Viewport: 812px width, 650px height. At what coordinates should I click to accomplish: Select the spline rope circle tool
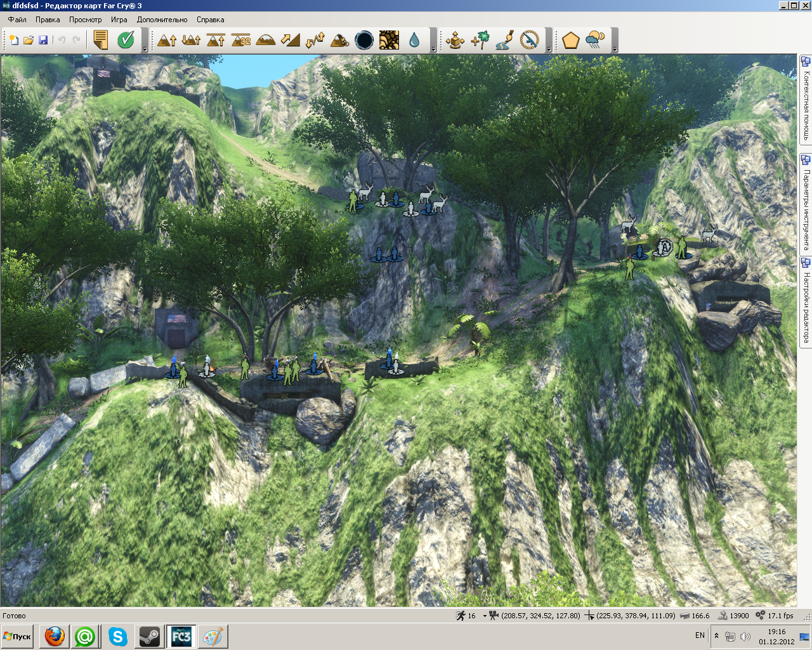coord(530,40)
